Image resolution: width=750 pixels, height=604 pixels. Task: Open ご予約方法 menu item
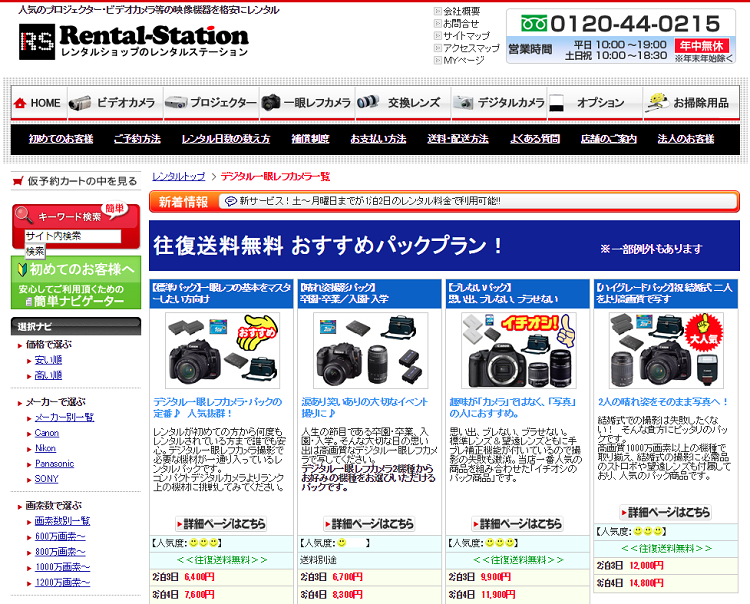click(x=137, y=139)
